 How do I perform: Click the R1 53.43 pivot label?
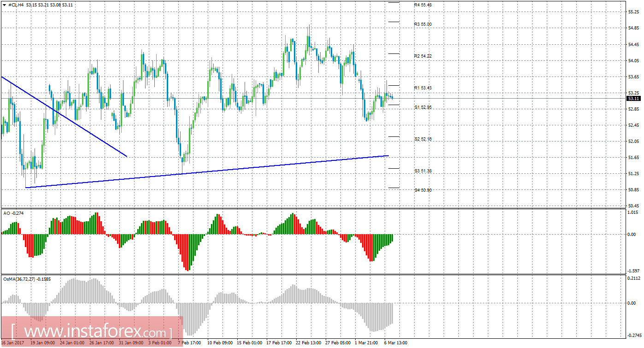[422, 88]
